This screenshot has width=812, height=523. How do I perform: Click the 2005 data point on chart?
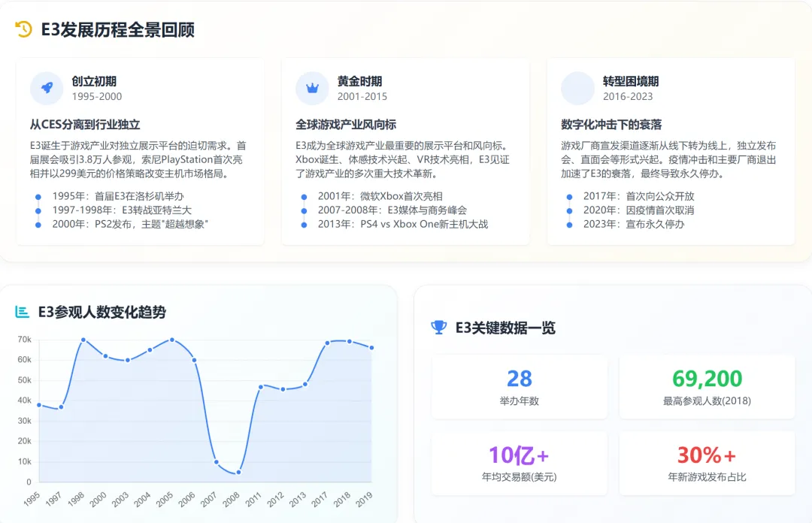pos(172,340)
